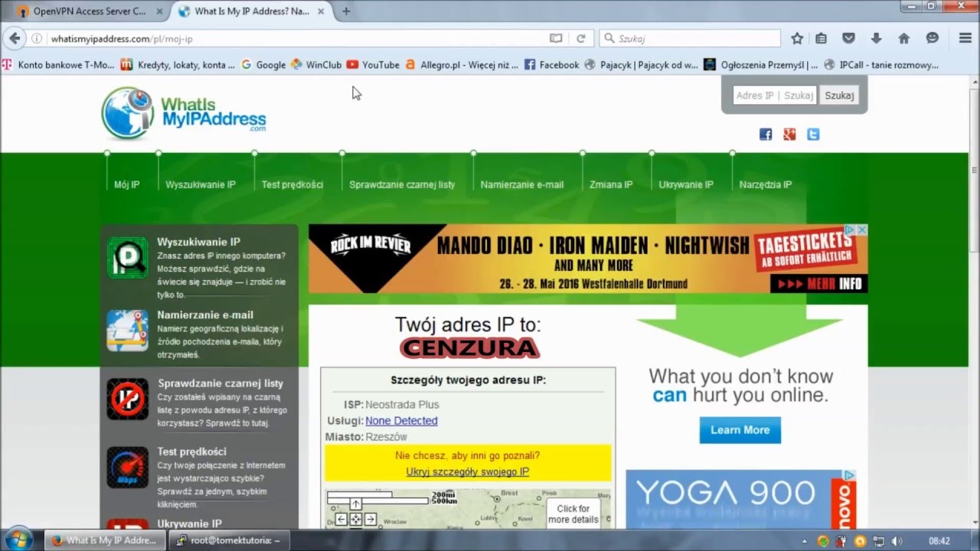Pan map left with the arrow control
Screen dimensions: 980x551
pyautogui.click(x=341, y=519)
